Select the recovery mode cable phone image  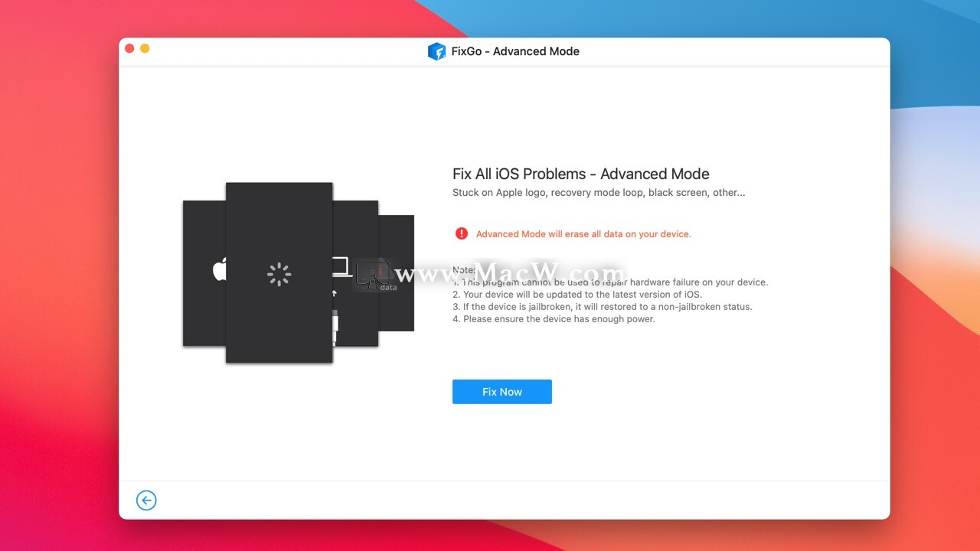click(355, 273)
